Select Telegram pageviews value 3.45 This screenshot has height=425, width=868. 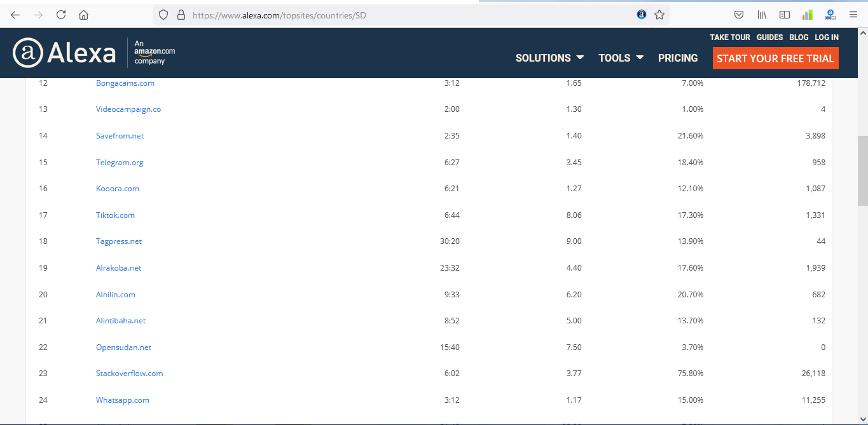tap(574, 163)
